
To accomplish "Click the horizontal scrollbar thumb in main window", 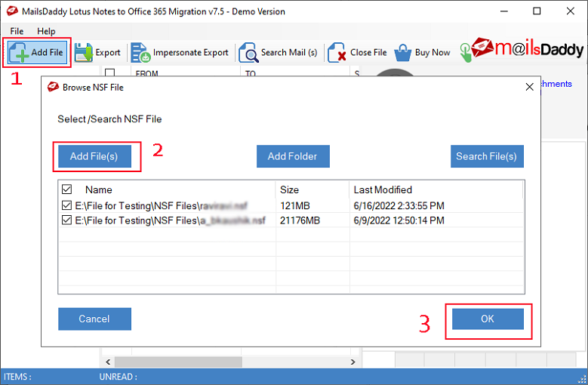I will pyautogui.click(x=178, y=362).
